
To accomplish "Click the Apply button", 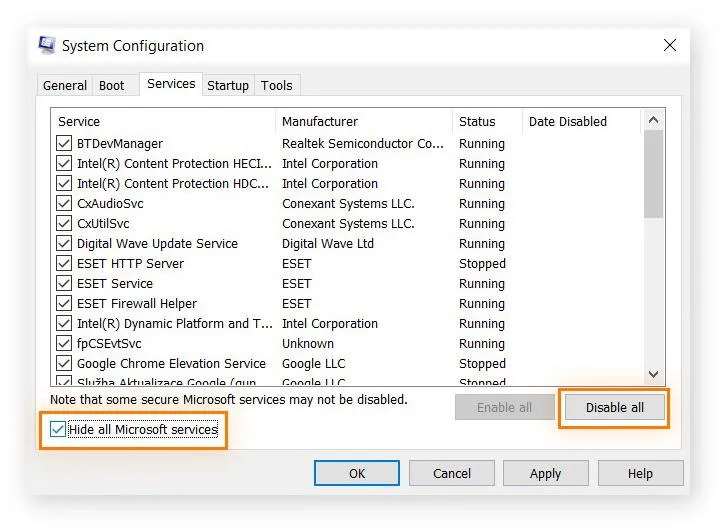I will pyautogui.click(x=545, y=473).
